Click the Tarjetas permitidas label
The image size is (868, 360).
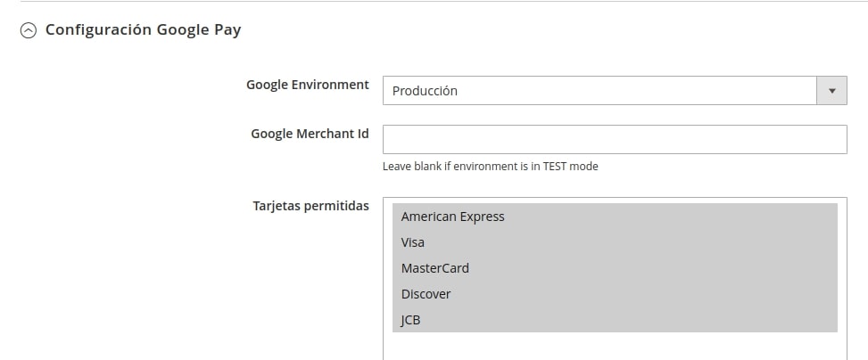310,206
